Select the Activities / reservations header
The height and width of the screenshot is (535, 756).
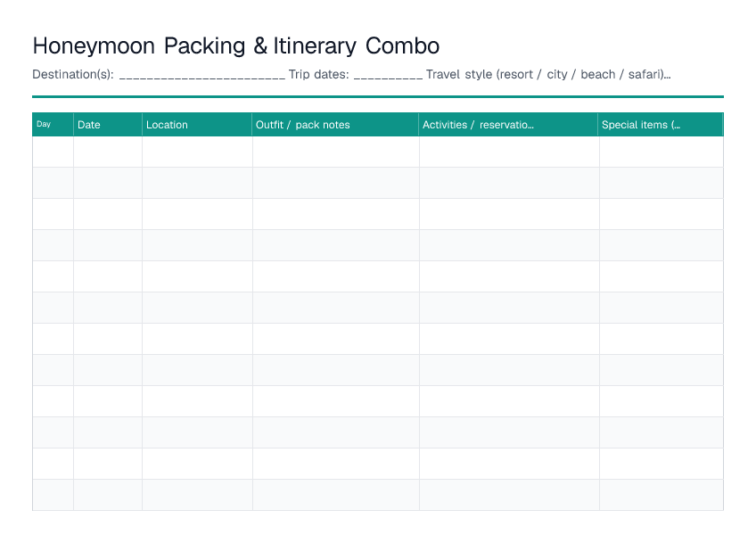point(509,125)
